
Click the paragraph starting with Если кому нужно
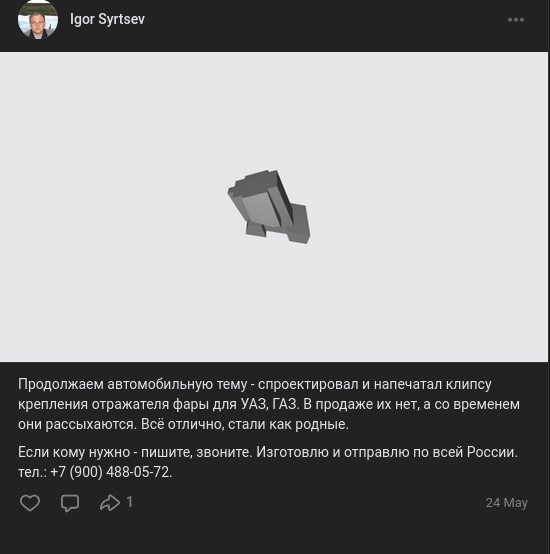(268, 462)
